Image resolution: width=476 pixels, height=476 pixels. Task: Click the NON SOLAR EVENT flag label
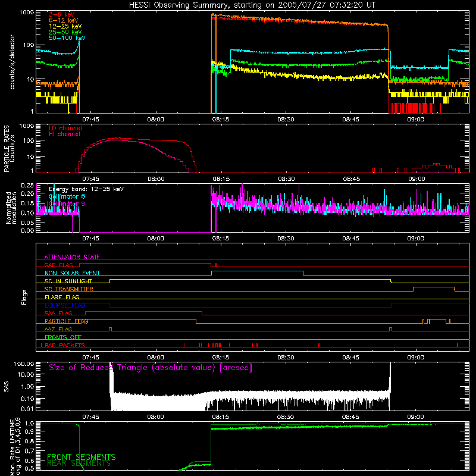point(72,273)
